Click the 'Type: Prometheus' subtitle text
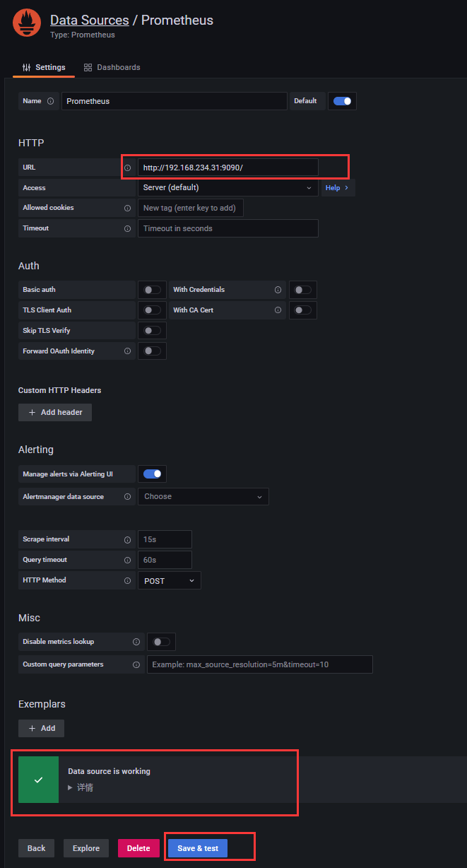Image resolution: width=467 pixels, height=868 pixels. tap(83, 35)
